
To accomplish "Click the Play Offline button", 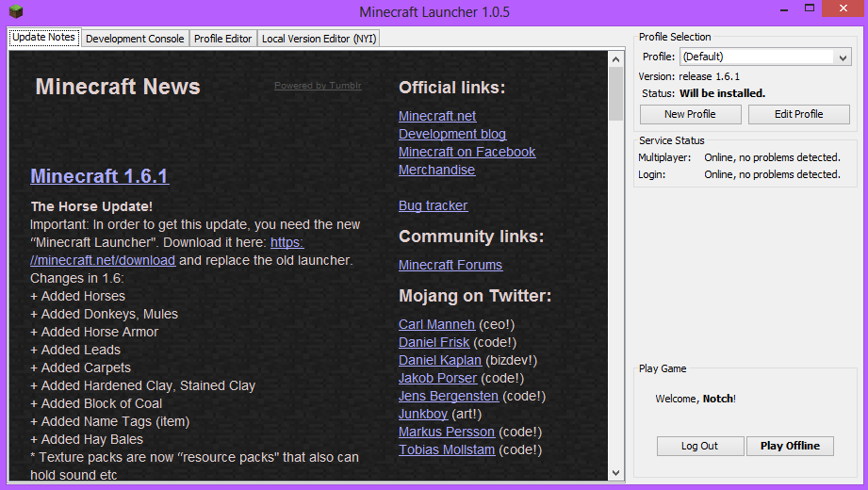I will point(790,446).
